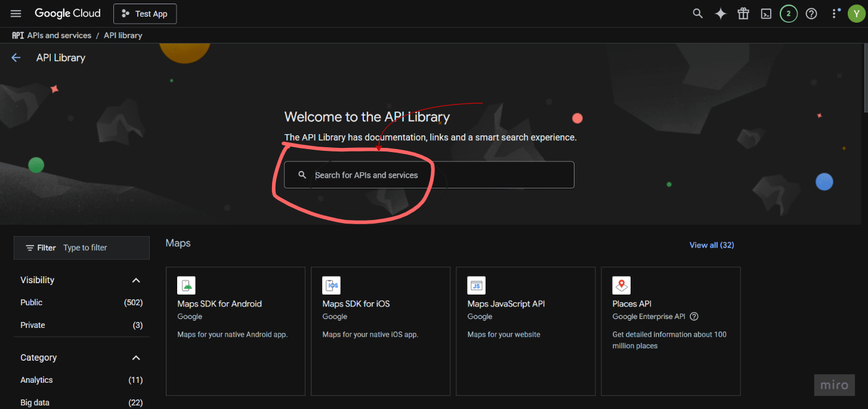Go back with the arrow icon
868x409 pixels.
coord(16,58)
